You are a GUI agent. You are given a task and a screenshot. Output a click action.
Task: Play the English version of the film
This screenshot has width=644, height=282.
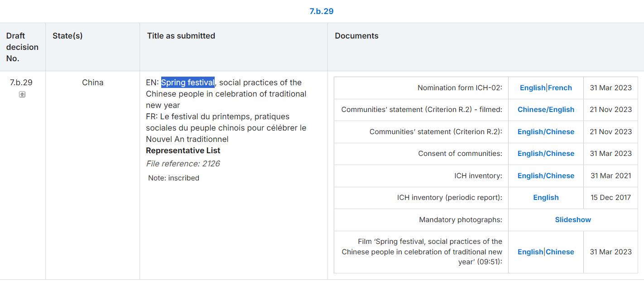(530, 252)
